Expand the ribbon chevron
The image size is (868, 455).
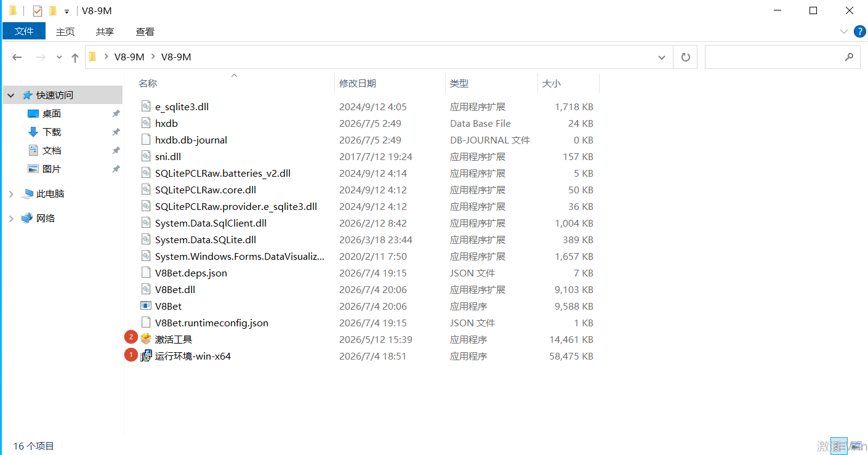[x=843, y=31]
